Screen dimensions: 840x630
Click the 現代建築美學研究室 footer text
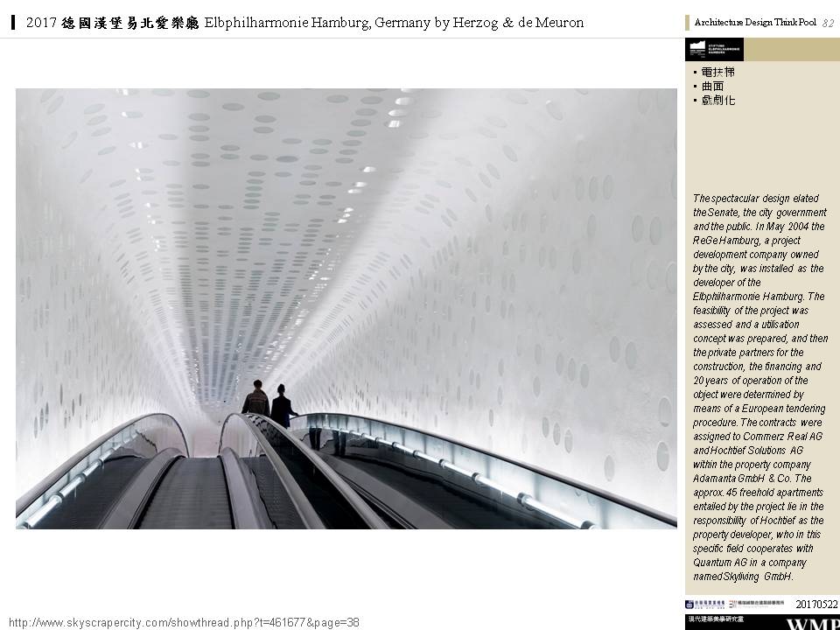(714, 619)
